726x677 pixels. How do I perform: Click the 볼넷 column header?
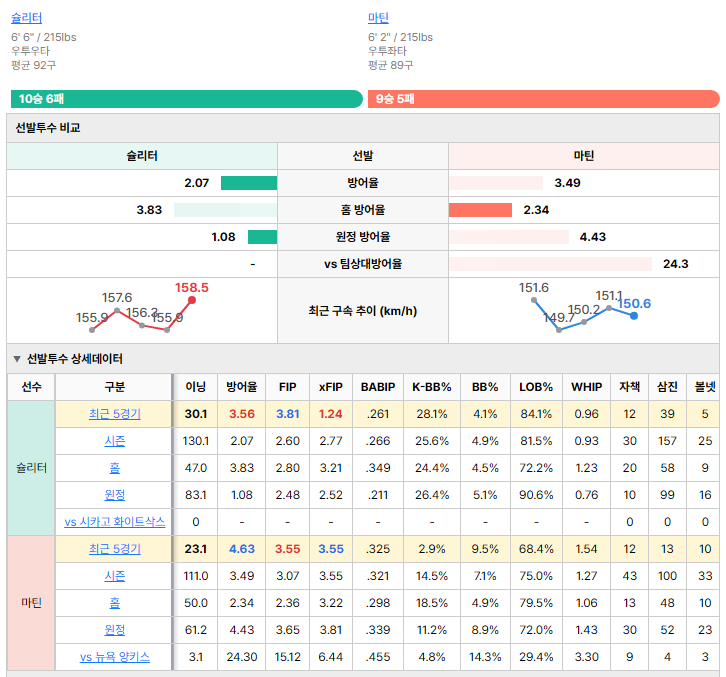(705, 387)
